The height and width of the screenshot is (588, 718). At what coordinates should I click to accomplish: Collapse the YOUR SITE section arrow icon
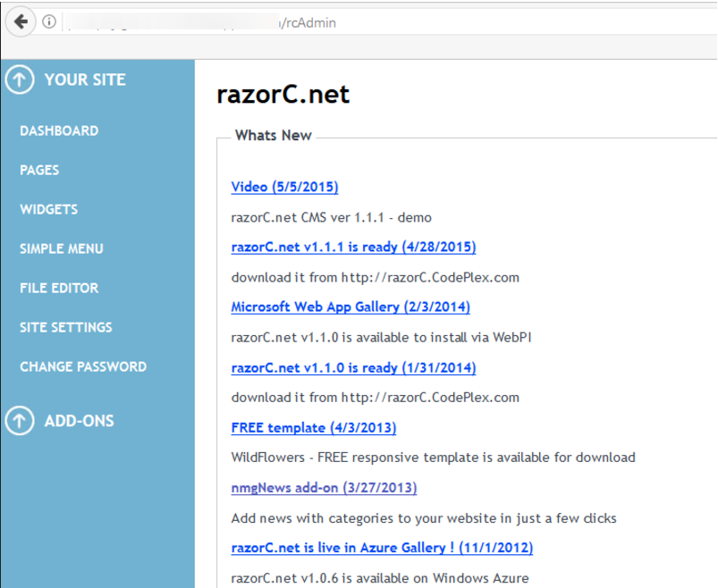point(20,80)
